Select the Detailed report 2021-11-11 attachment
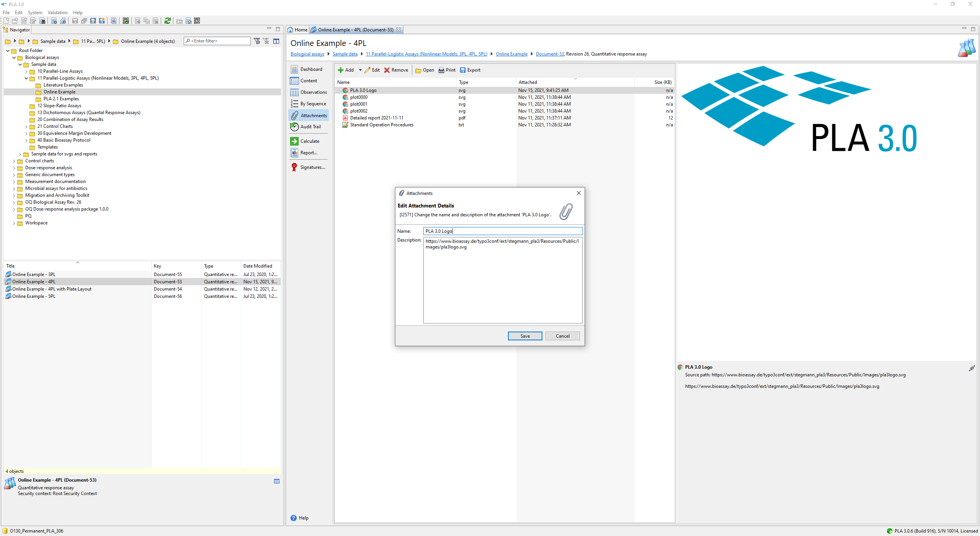The image size is (980, 536). tap(504, 118)
